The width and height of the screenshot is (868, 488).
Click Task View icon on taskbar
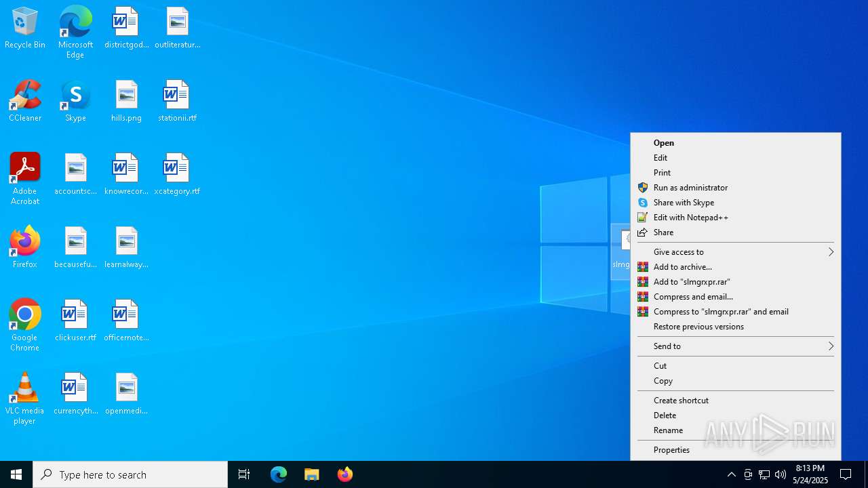[x=244, y=474]
